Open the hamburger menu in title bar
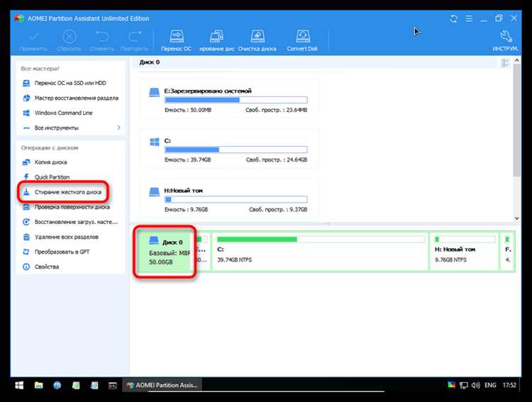Viewport: 532px width, 402px height. click(469, 18)
